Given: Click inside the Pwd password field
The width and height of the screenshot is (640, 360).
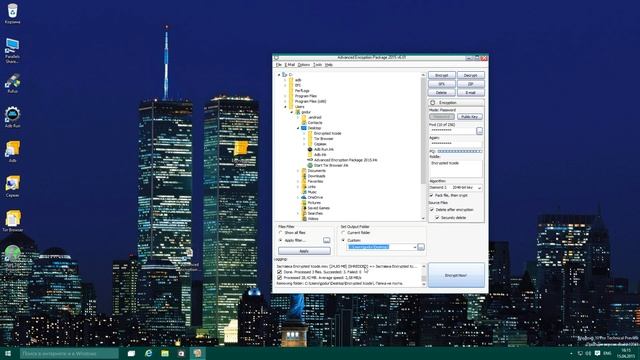Looking at the screenshot, I should (452, 131).
